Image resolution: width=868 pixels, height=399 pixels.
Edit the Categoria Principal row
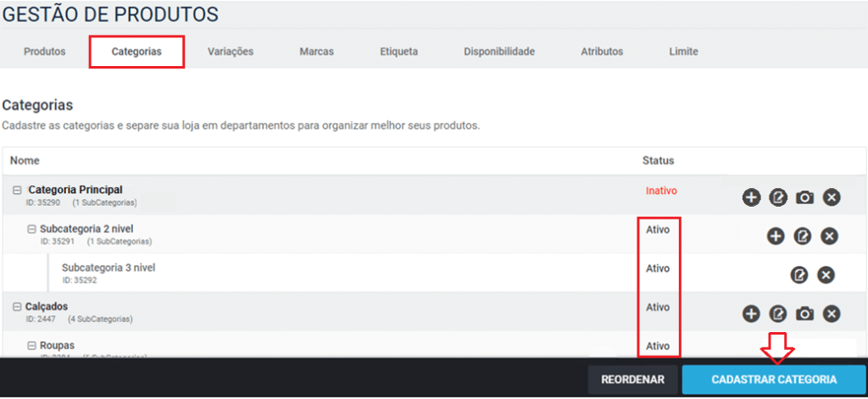coord(778,197)
